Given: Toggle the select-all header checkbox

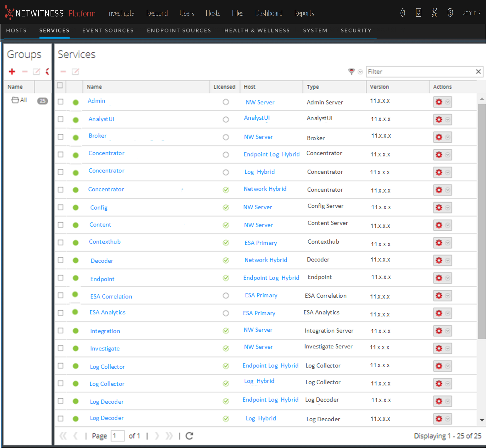Looking at the screenshot, I should click(60, 86).
